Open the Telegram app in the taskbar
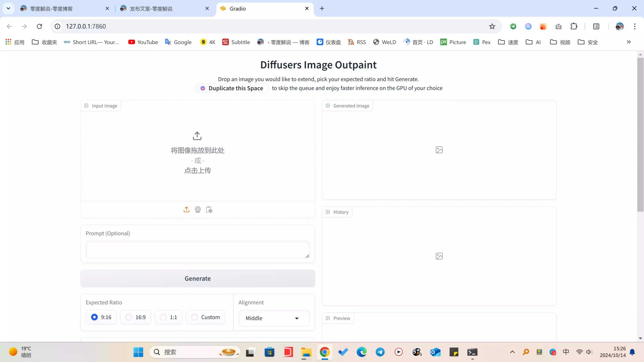The height and width of the screenshot is (362, 644). (x=380, y=352)
